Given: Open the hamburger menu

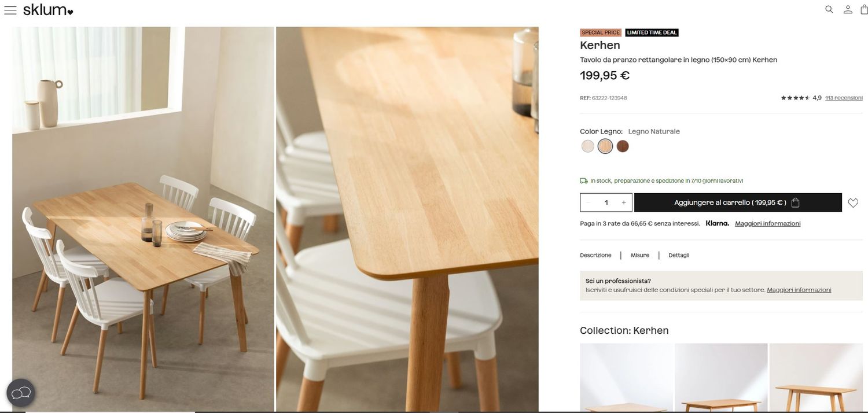Looking at the screenshot, I should [10, 10].
